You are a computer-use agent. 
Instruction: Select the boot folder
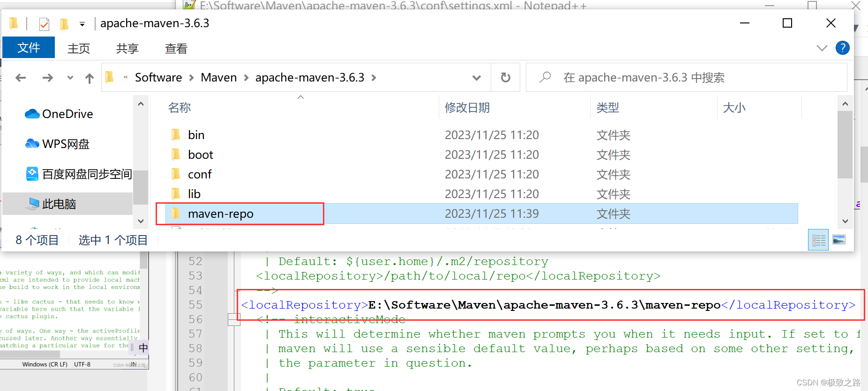coord(482,155)
